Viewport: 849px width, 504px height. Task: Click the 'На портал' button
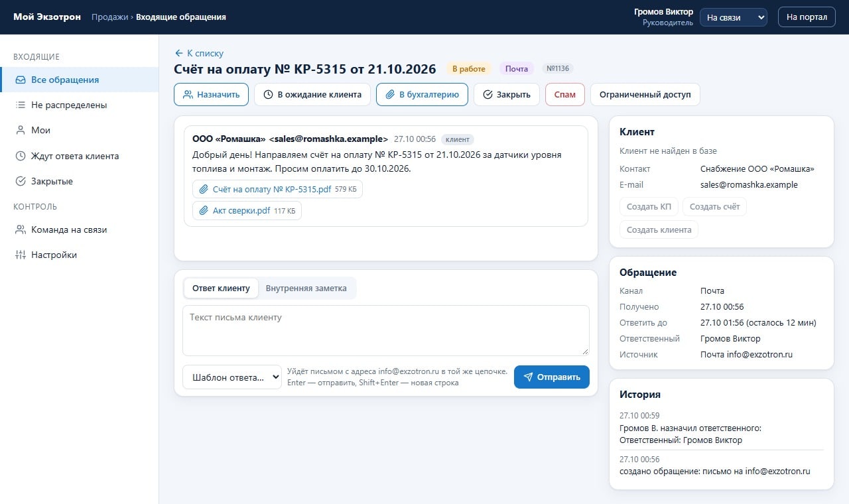tap(807, 17)
